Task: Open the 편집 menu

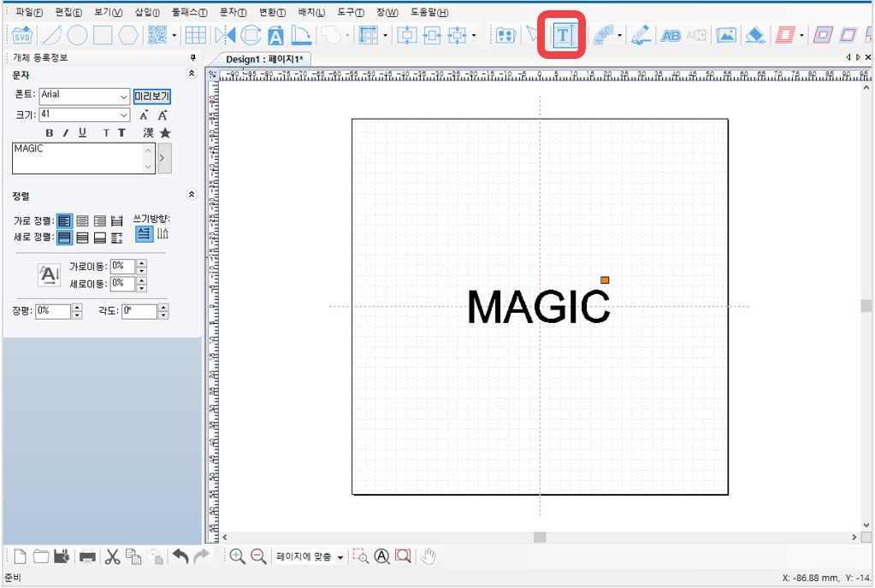Action: coord(68,12)
